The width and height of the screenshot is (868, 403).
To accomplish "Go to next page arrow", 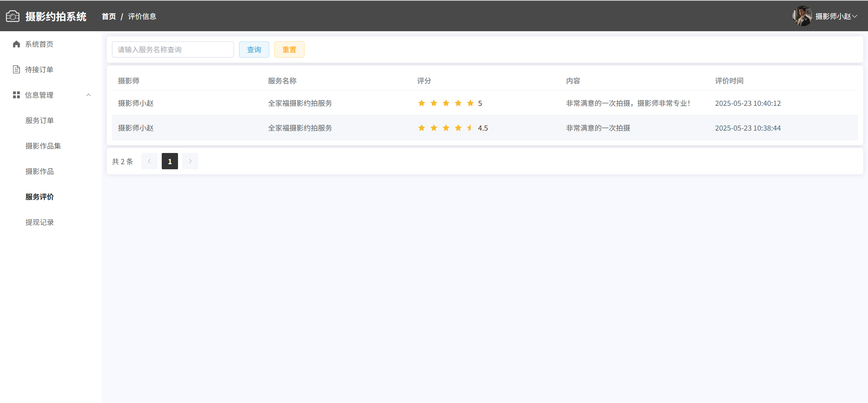I will tap(190, 161).
